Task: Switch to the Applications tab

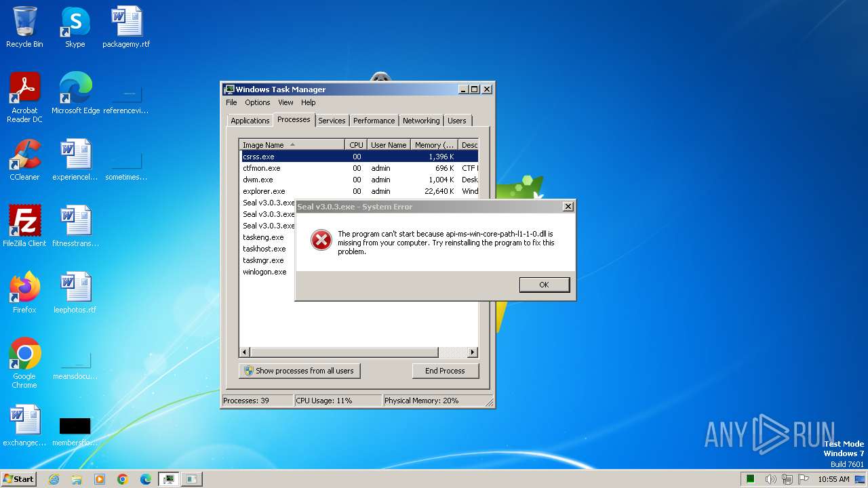Action: click(x=250, y=121)
